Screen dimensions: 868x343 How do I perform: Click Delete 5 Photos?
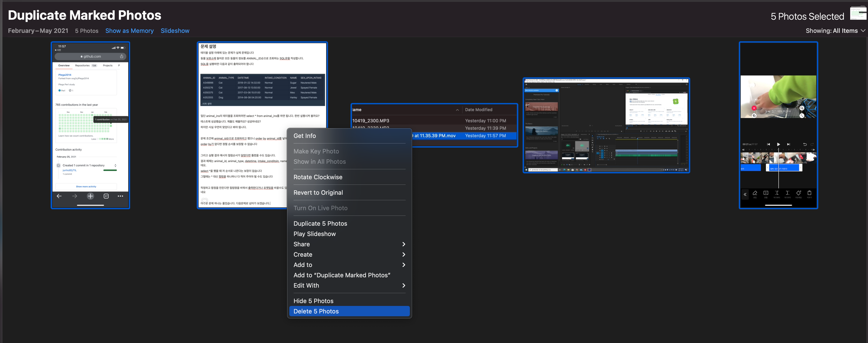316,311
